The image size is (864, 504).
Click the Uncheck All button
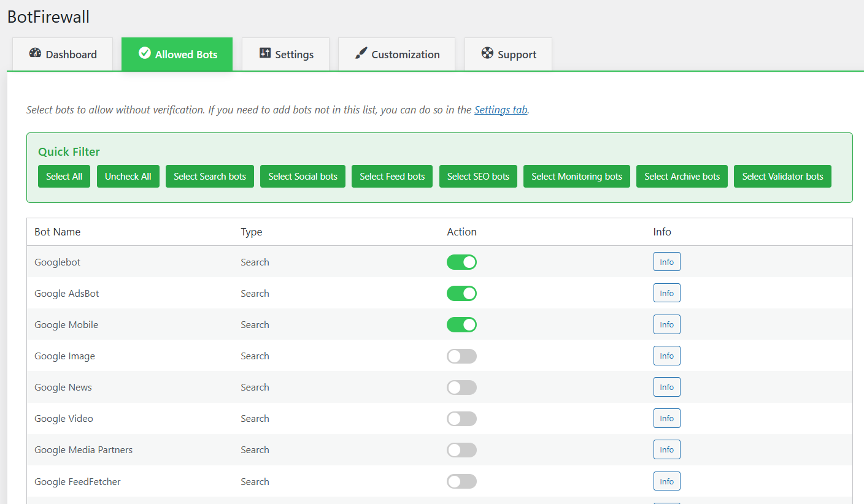[128, 176]
